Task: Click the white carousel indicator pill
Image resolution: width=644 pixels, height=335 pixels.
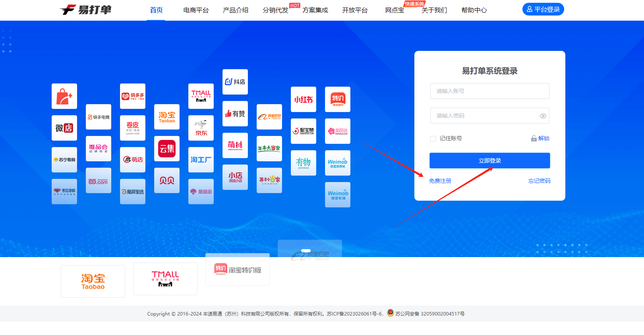Action: coord(306,251)
